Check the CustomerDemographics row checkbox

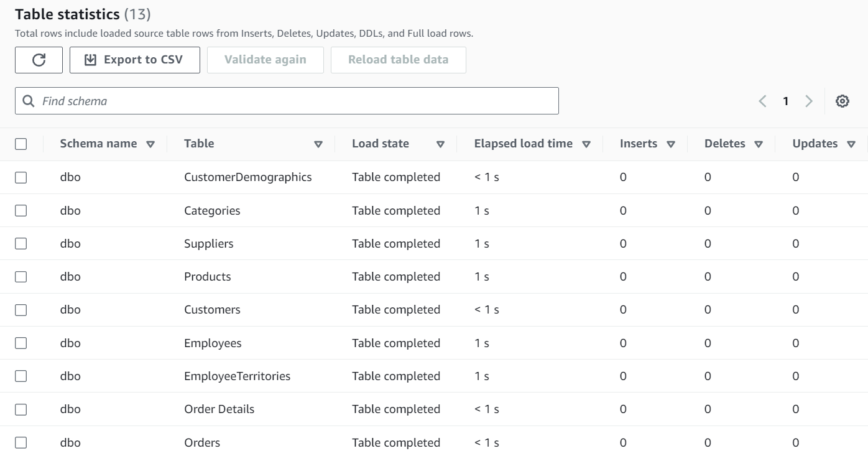[x=21, y=177]
